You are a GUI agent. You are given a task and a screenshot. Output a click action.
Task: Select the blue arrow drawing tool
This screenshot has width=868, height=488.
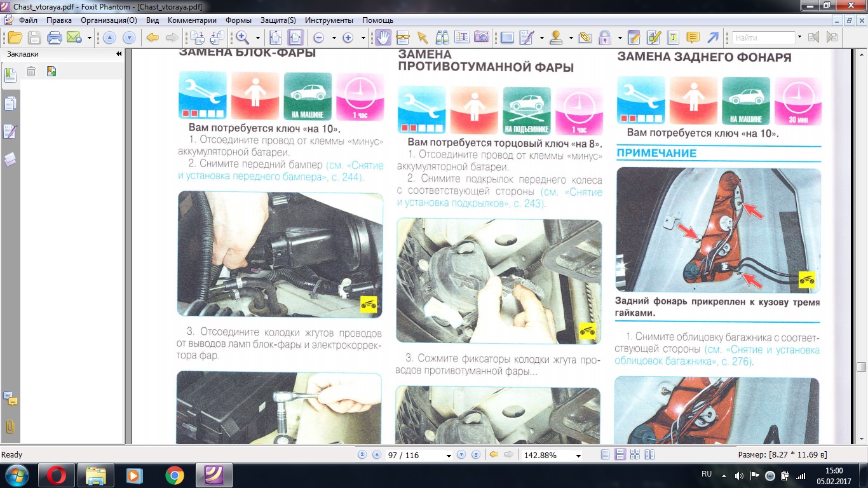coord(714,37)
